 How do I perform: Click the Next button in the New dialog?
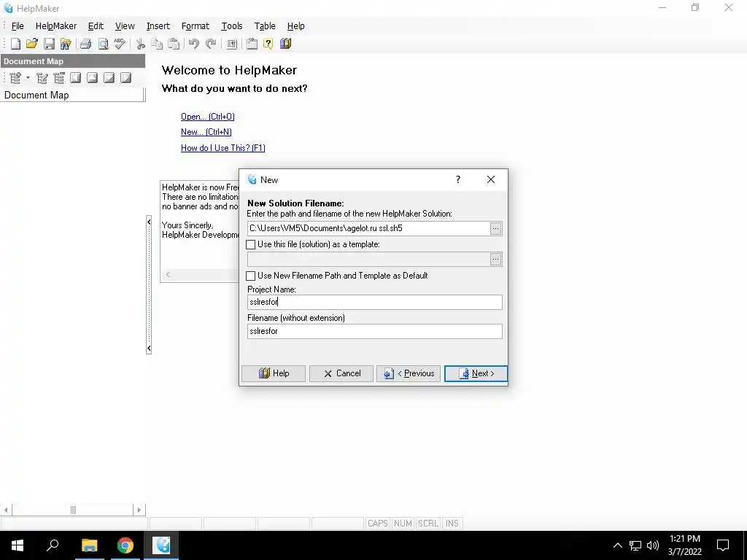click(x=476, y=374)
